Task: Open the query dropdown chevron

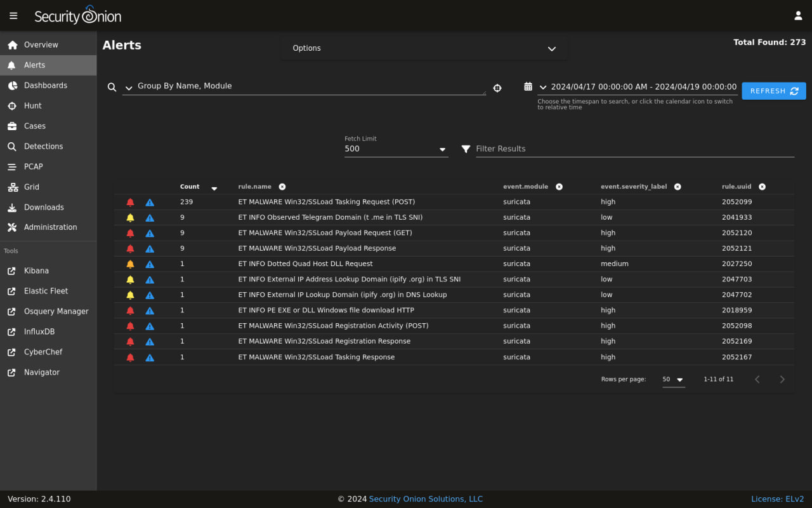Action: pyautogui.click(x=129, y=88)
